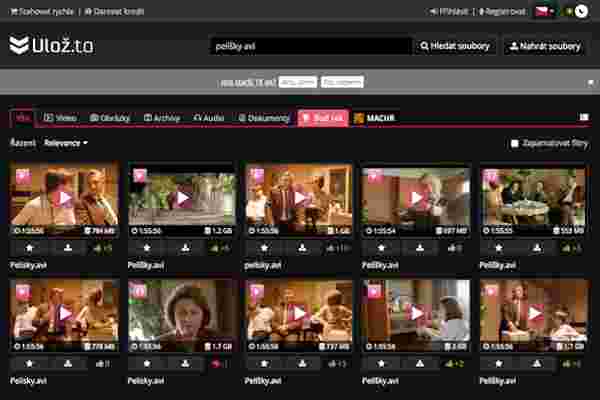
Task: Download the 737 MB file in the bottom row
Action: [303, 364]
